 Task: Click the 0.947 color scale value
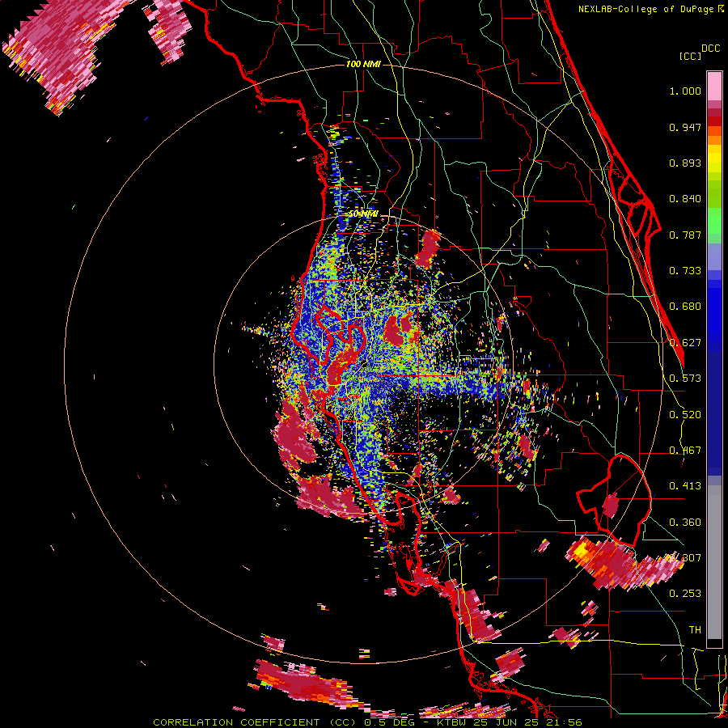[x=685, y=127]
